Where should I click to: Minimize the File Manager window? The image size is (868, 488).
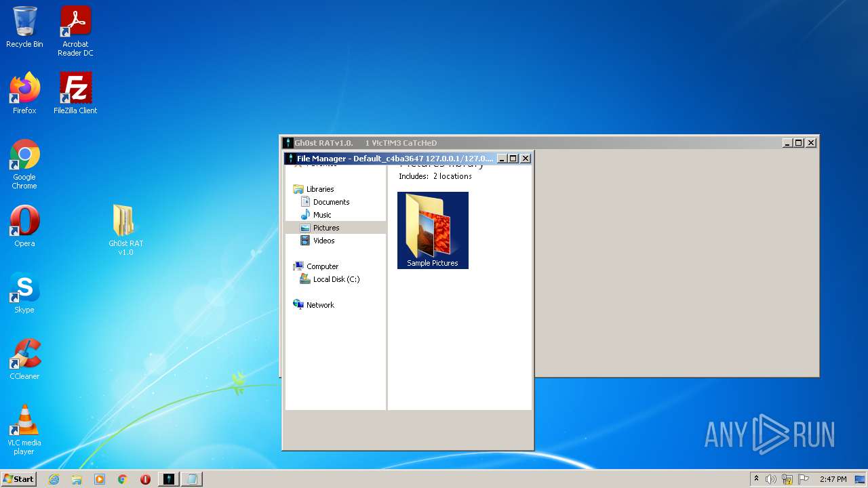[502, 159]
